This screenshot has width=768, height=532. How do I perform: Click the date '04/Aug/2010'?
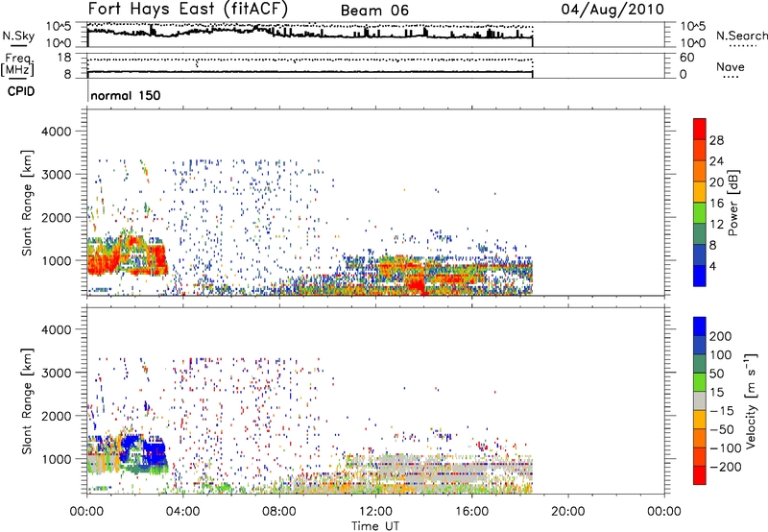pyautogui.click(x=612, y=10)
